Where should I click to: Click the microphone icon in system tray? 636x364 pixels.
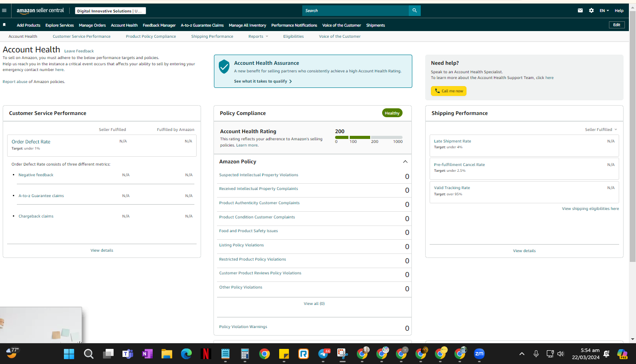pos(536,354)
